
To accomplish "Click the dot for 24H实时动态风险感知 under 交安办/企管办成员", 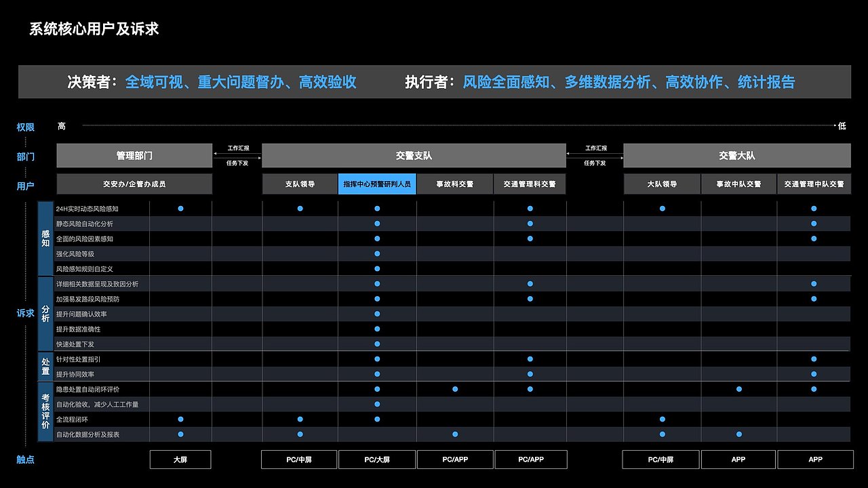I will tap(180, 209).
